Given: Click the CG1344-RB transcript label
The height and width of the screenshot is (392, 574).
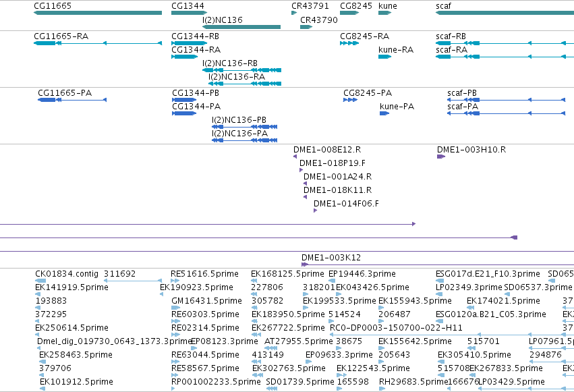Looking at the screenshot, I should click(x=195, y=36).
